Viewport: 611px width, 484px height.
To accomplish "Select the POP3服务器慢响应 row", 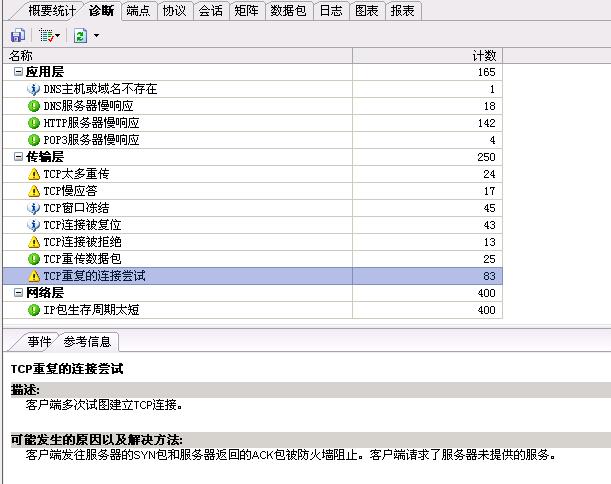I will [253, 140].
